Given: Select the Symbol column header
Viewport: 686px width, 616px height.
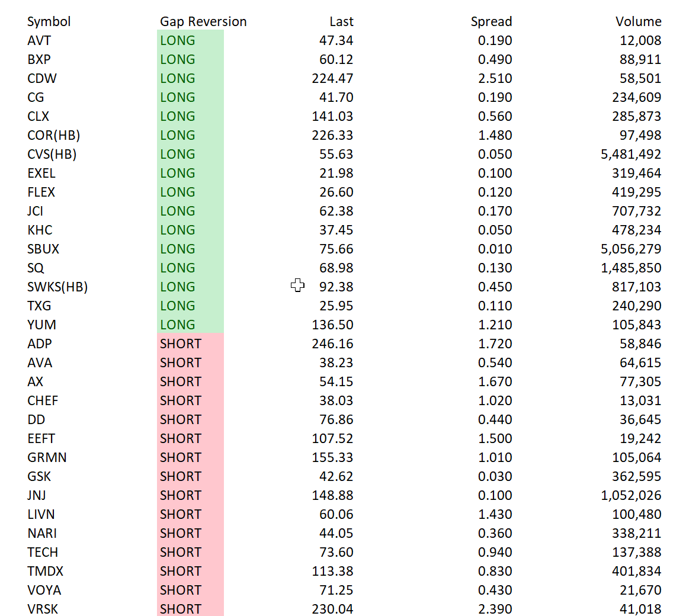Looking at the screenshot, I should pos(49,21).
